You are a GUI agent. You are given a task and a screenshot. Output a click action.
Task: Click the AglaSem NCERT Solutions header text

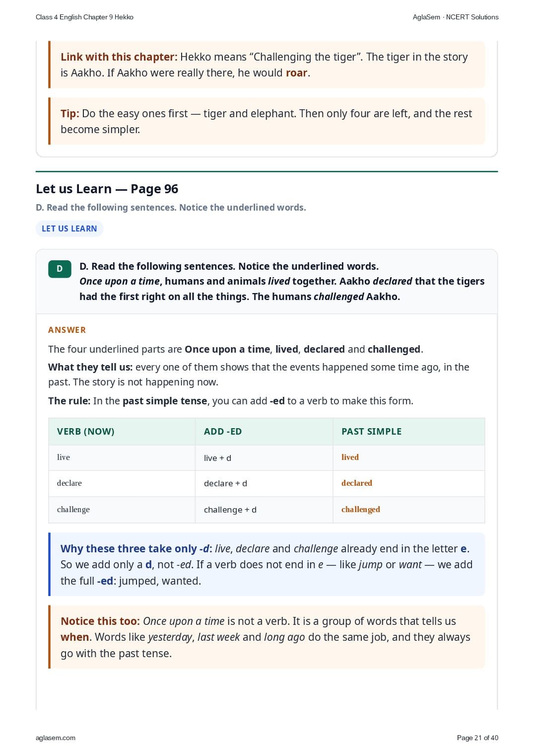(x=456, y=17)
